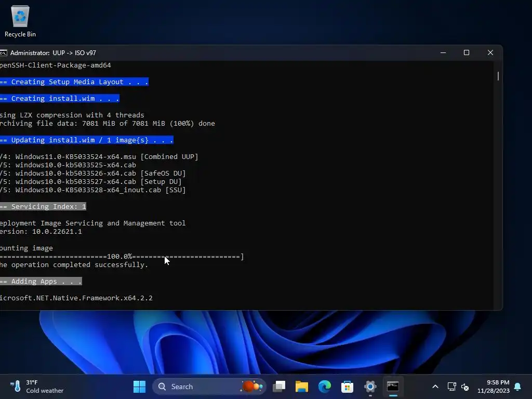Screen dimensions: 532x399
Task: Click the Windows11.0-KB5033524-x64.msu line
Action: (99, 157)
